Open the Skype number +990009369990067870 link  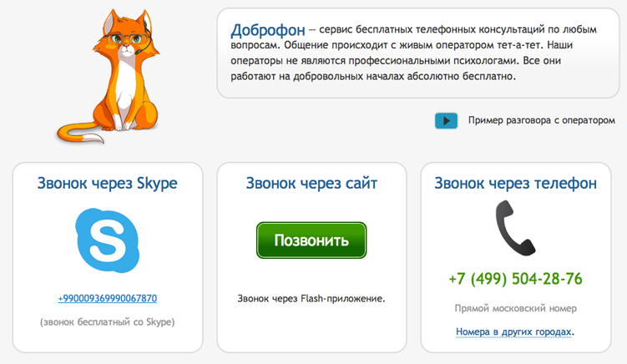[x=108, y=298]
